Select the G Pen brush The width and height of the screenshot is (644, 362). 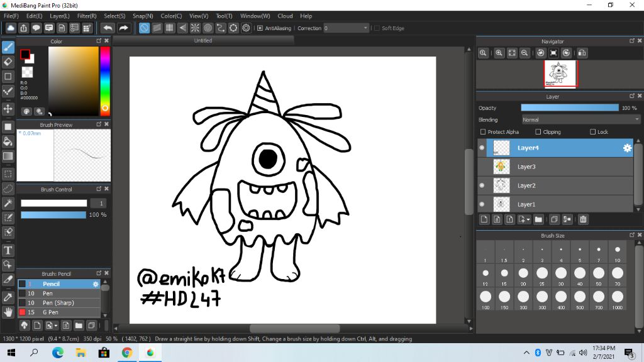tap(58, 312)
